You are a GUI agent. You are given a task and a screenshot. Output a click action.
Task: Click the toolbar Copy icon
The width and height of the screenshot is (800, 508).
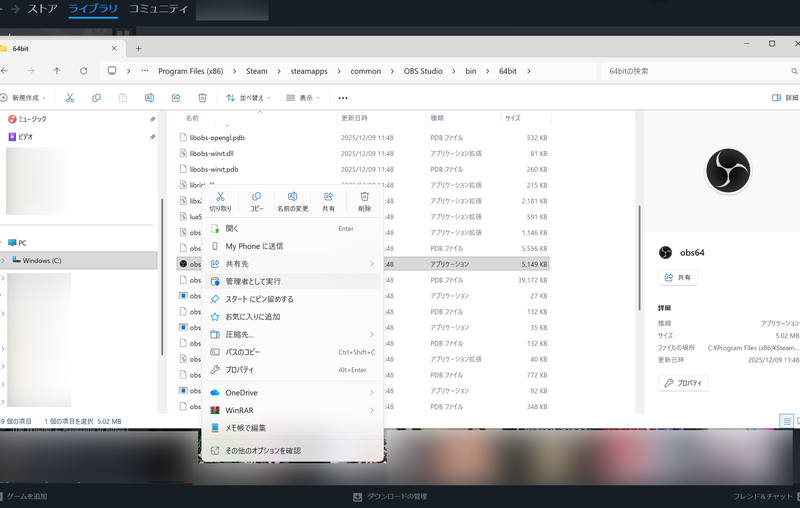[x=96, y=98]
